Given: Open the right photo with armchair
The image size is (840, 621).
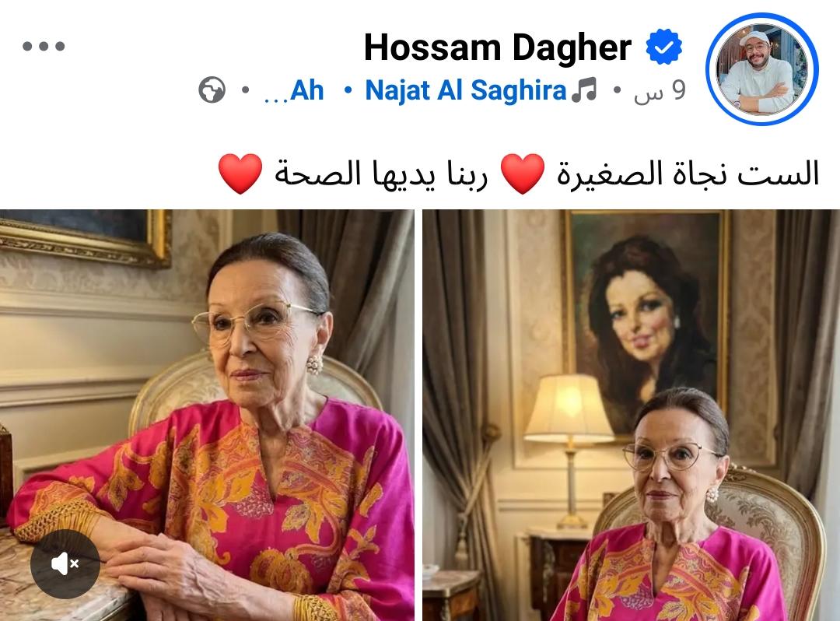Looking at the screenshot, I should 631,416.
